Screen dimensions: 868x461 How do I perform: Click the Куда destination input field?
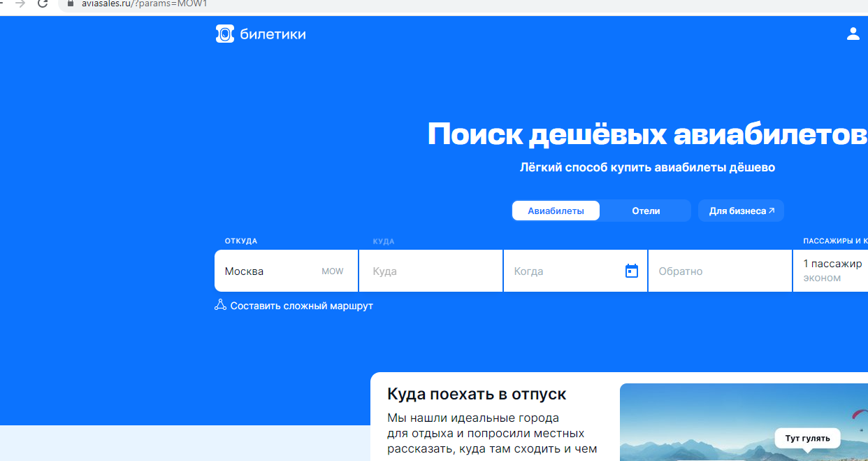(431, 271)
